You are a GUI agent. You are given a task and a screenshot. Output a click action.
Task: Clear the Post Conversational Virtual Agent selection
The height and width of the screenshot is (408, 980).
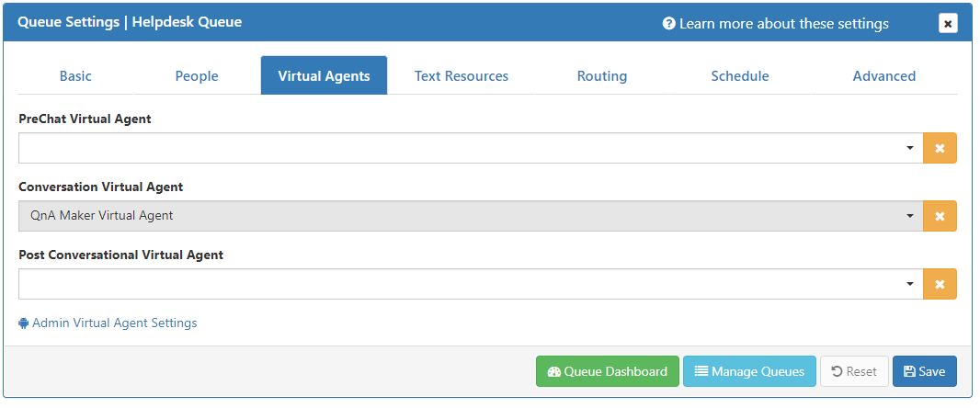pyautogui.click(x=940, y=284)
